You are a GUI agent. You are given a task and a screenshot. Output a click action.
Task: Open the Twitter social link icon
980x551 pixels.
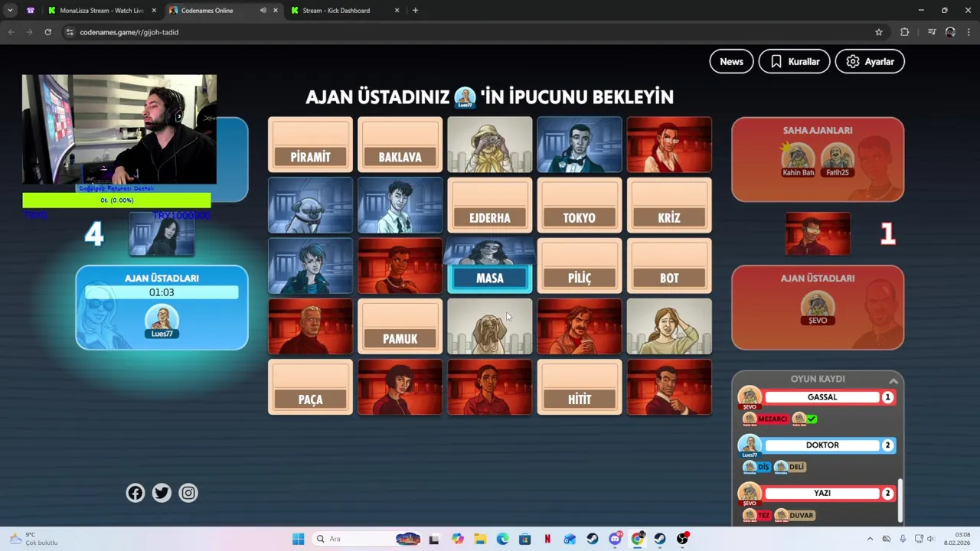(162, 493)
